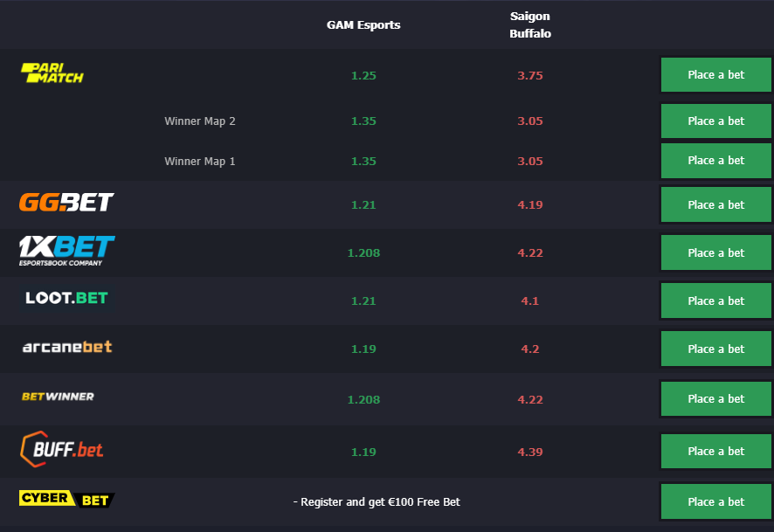This screenshot has width=774, height=532.
Task: Place a bet on Winner Map 2
Action: 715,121
